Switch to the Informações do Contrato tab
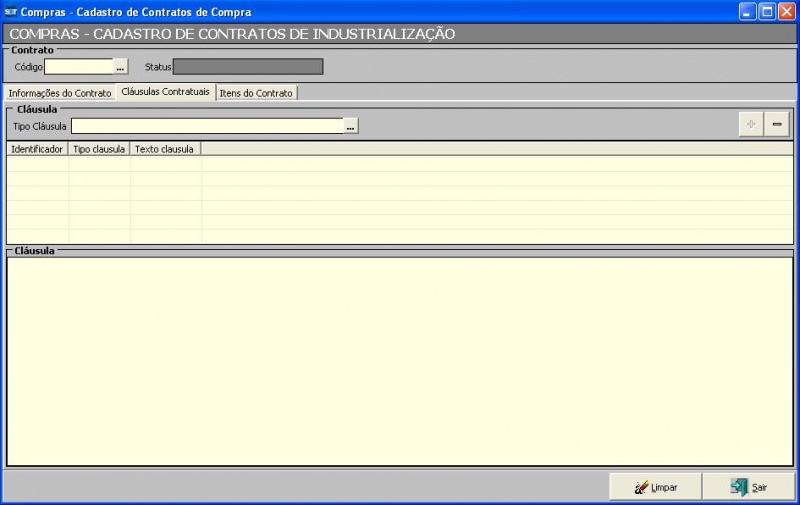Screen dimensions: 800x505 click(60, 93)
